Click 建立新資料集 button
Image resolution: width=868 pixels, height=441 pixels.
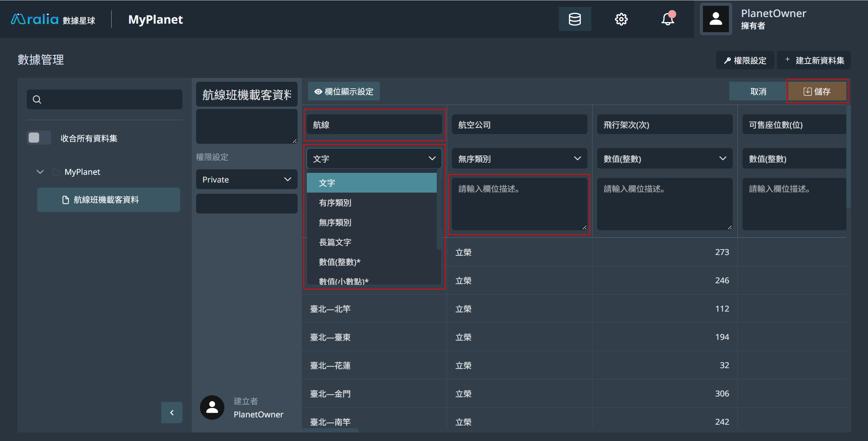814,60
